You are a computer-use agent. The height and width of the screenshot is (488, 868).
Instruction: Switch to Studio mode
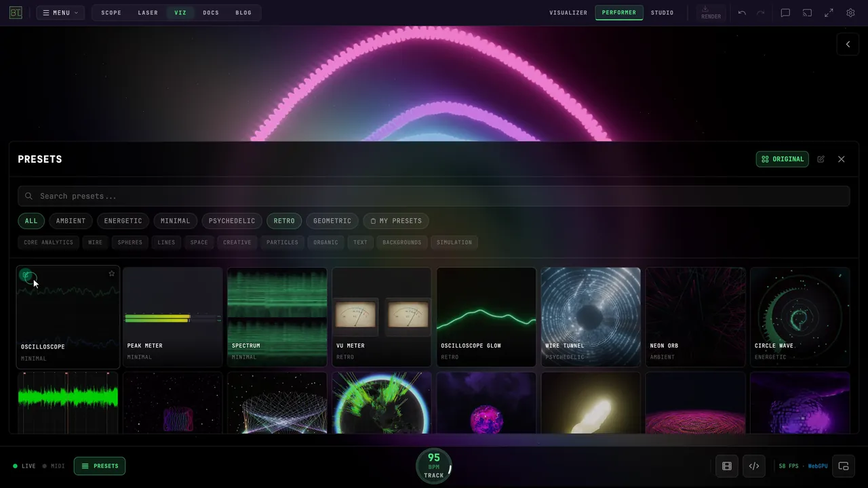tap(663, 13)
